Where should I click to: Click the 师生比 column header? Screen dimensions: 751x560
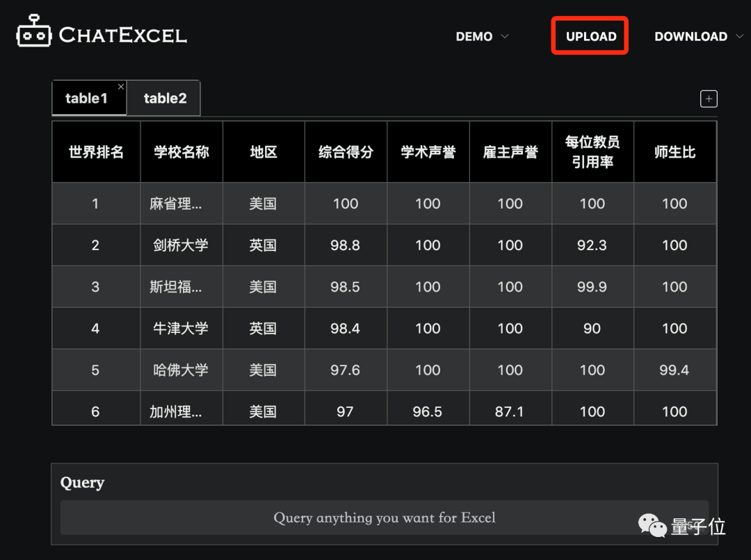[675, 151]
